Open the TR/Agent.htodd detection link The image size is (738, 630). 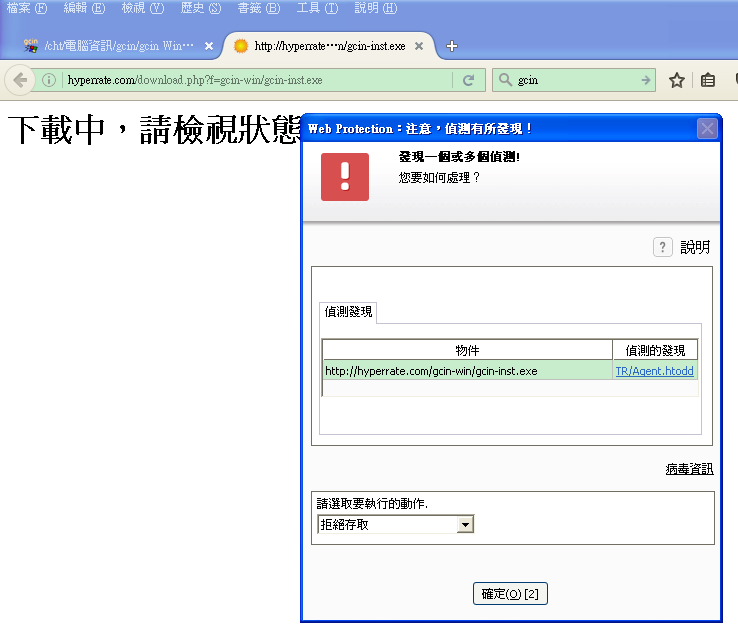pos(655,371)
